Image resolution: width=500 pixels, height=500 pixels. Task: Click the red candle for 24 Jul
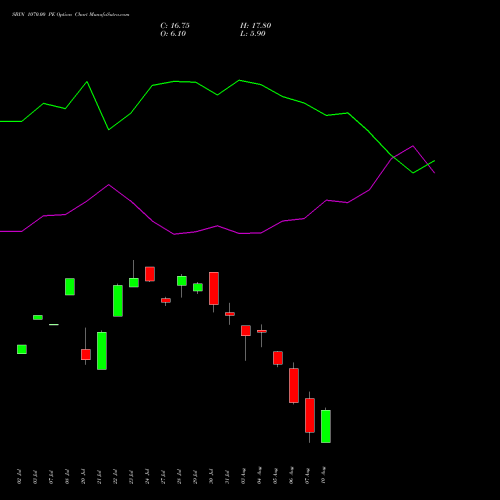(150, 274)
